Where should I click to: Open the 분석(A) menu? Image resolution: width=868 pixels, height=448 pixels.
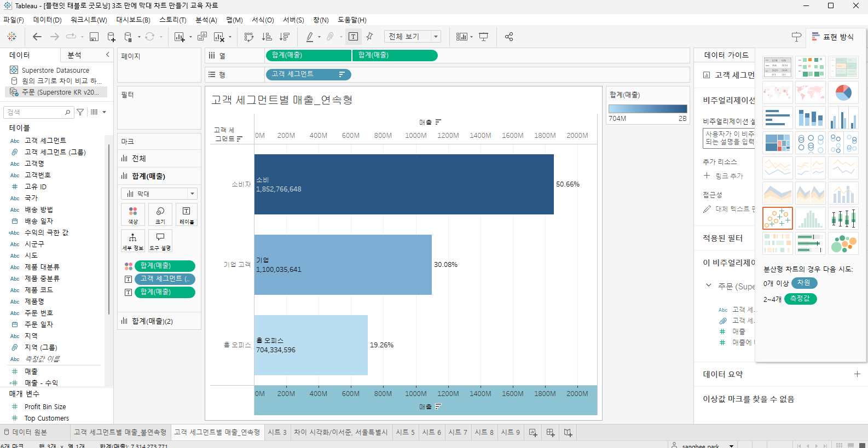tap(206, 20)
